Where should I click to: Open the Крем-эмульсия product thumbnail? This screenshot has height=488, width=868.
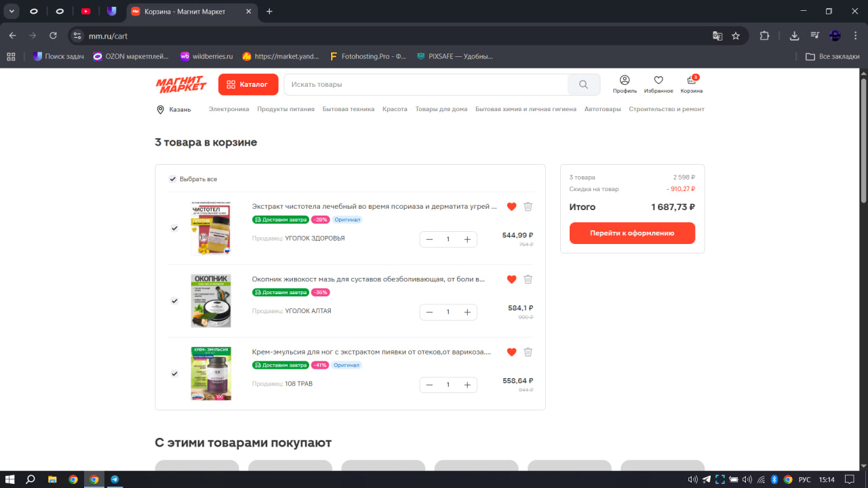211,373
